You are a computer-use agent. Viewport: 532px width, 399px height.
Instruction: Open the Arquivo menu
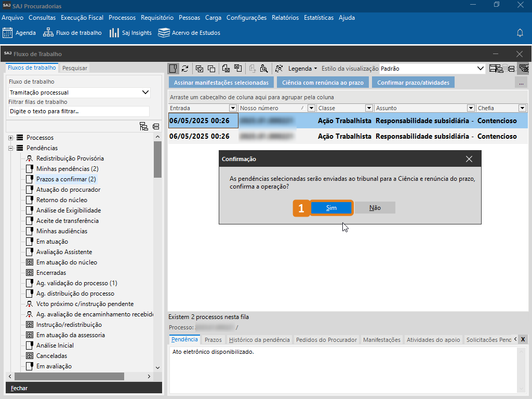tap(12, 18)
